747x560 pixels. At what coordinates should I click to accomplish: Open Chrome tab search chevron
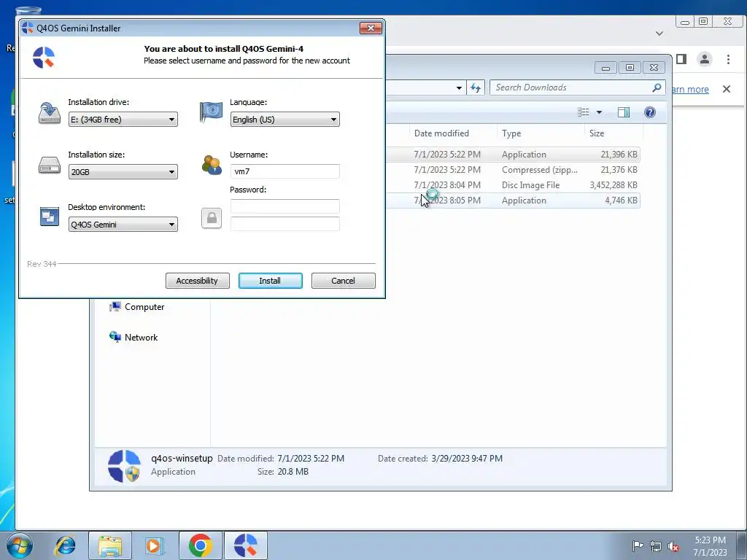coord(659,34)
